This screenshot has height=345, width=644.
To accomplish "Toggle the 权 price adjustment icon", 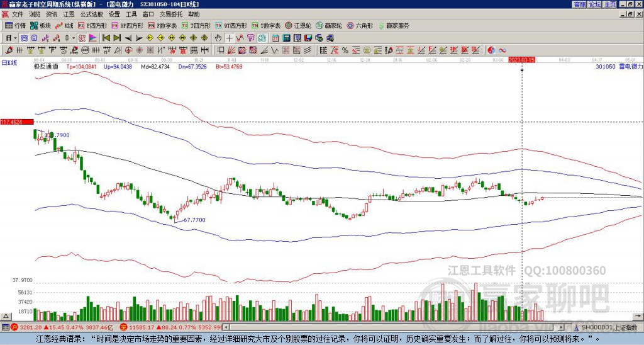I will 81,38.
